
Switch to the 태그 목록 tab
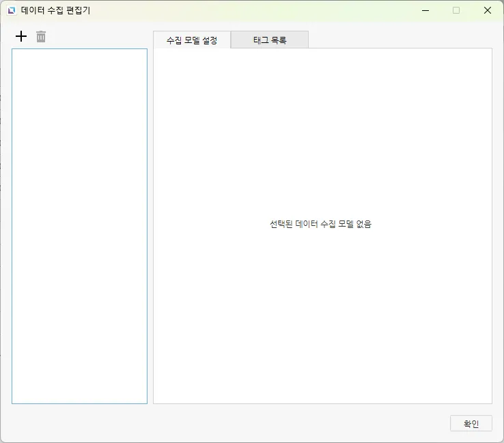[x=270, y=40]
